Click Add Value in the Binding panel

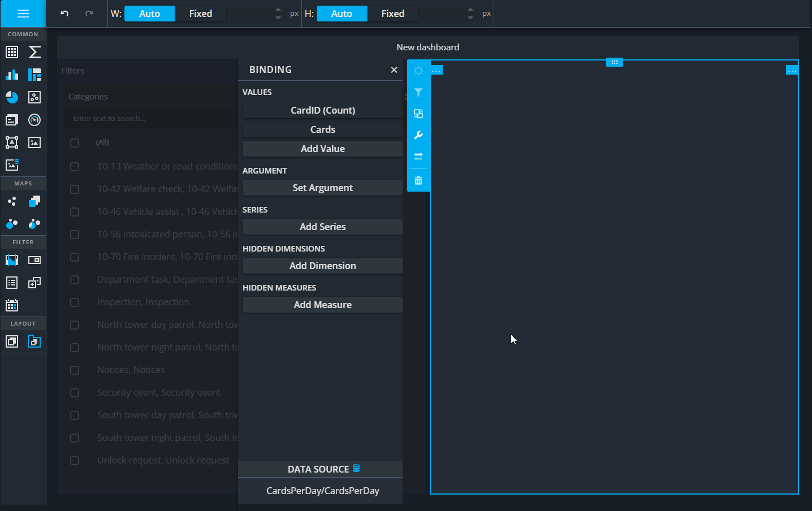point(322,149)
